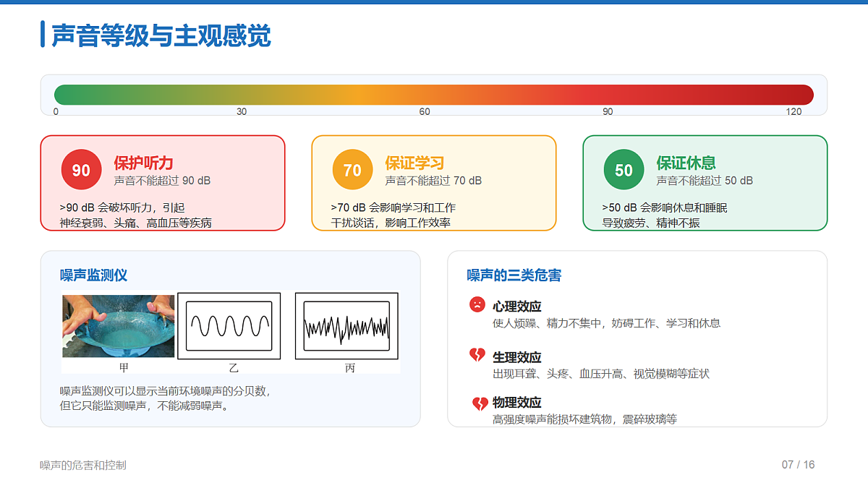Click the red 90 circle badge
This screenshot has height=488, width=868.
point(81,170)
